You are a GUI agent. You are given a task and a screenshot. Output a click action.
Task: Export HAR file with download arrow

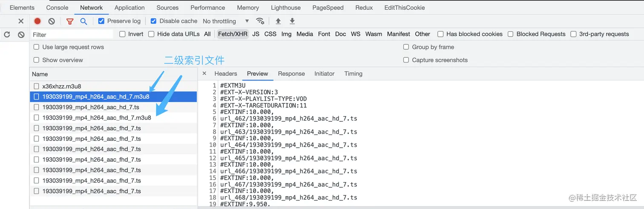292,21
